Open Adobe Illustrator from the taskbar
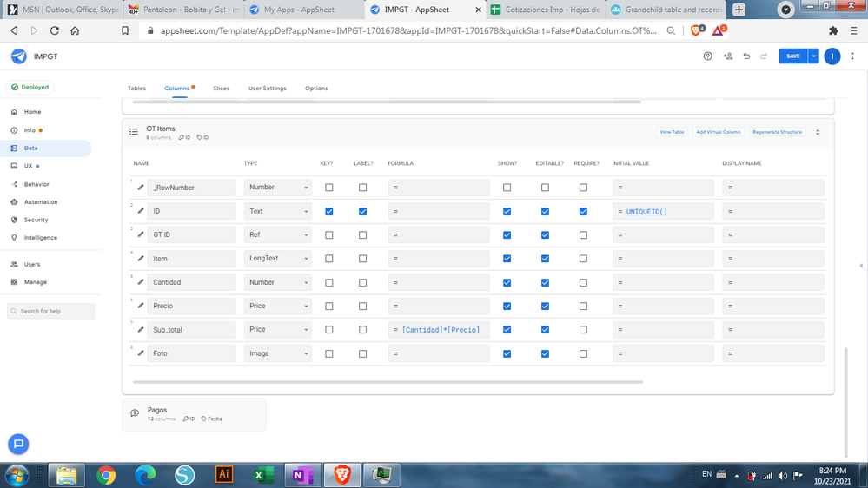This screenshot has height=488, width=868. coord(224,475)
